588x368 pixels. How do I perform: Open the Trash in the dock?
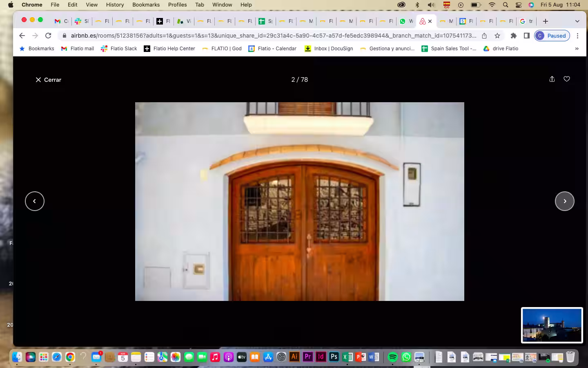tap(570, 357)
